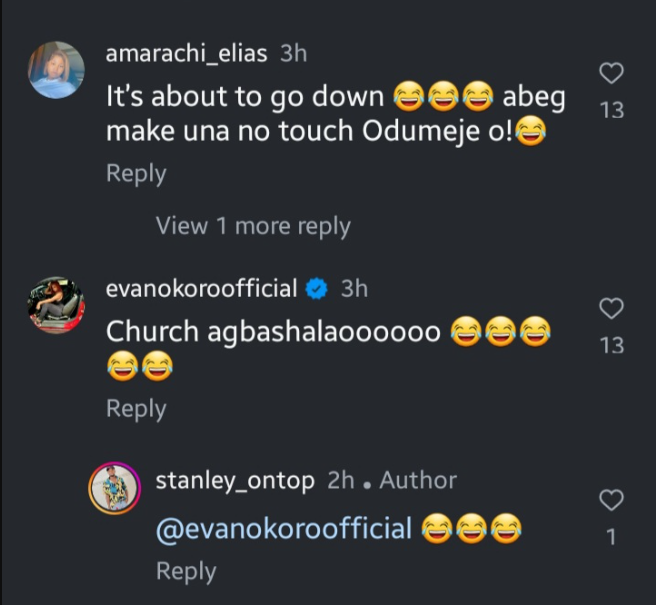The height and width of the screenshot is (605, 656).
Task: Expand "View 1 more reply"
Action: click(x=253, y=226)
